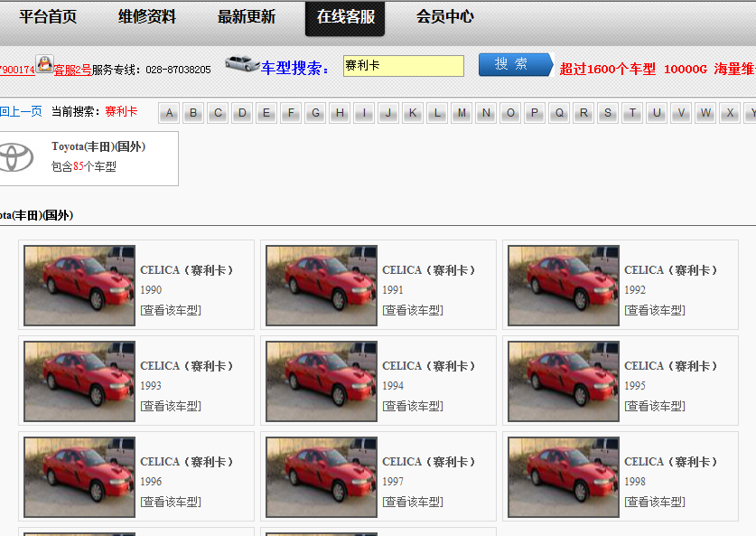Filter by letter A
This screenshot has width=756, height=536.
169,113
